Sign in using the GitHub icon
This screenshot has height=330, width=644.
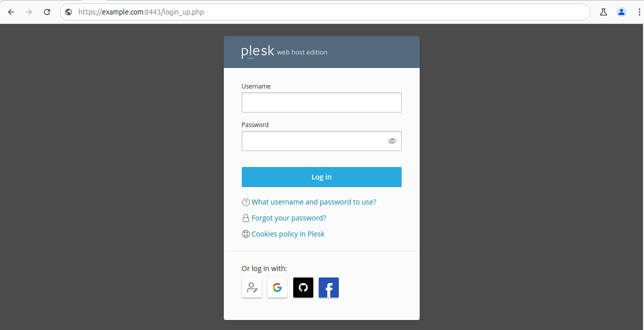tap(303, 287)
